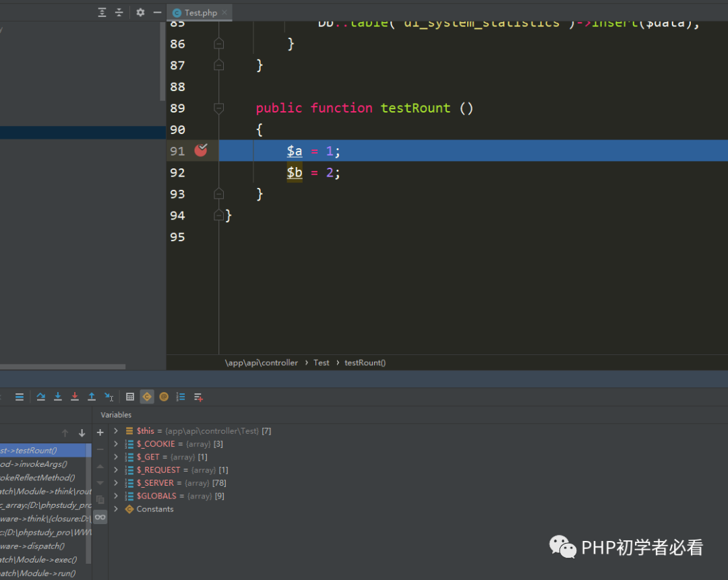Click Show Execution Point icon in debugger toolbar
This screenshot has width=728, height=580.
tap(19, 397)
